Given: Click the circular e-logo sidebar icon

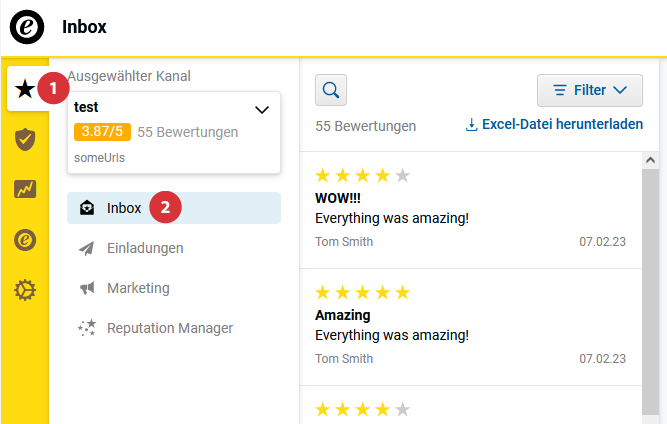Looking at the screenshot, I should 25,240.
